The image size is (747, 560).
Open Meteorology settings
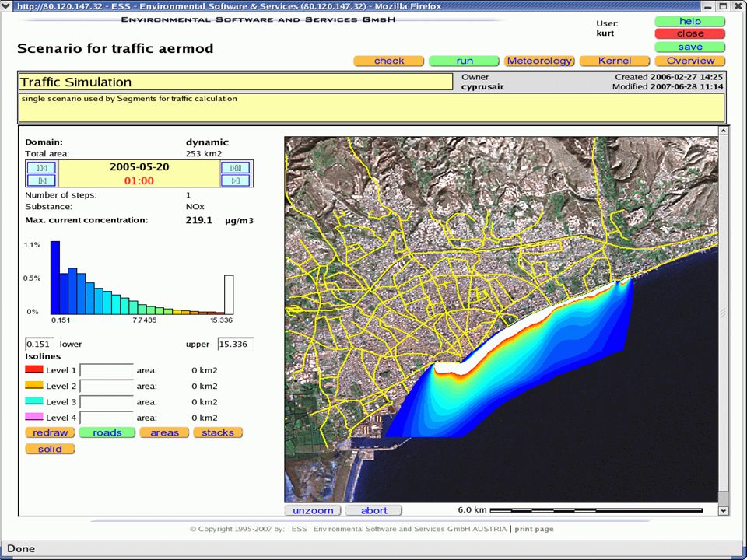click(x=539, y=61)
